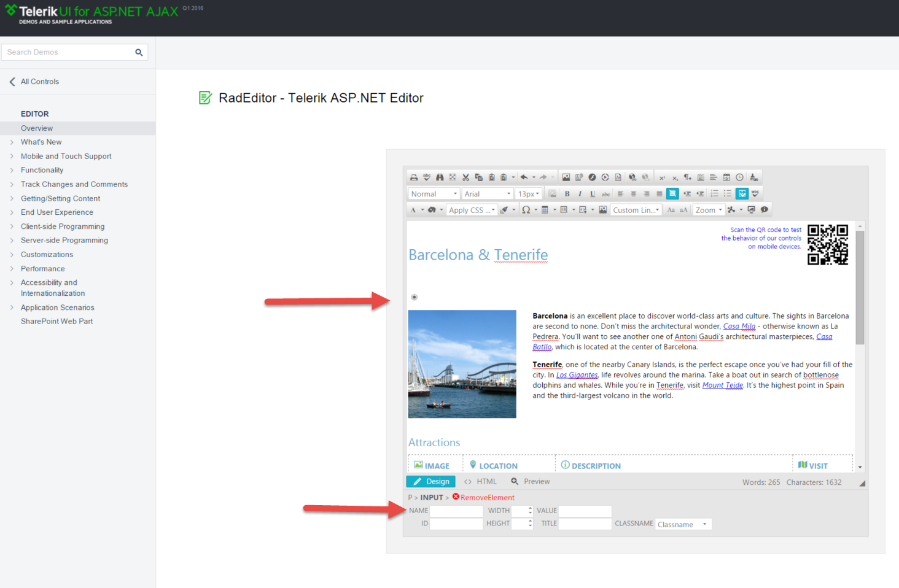
Task: Click the Print icon in editor toolbar
Action: [414, 177]
